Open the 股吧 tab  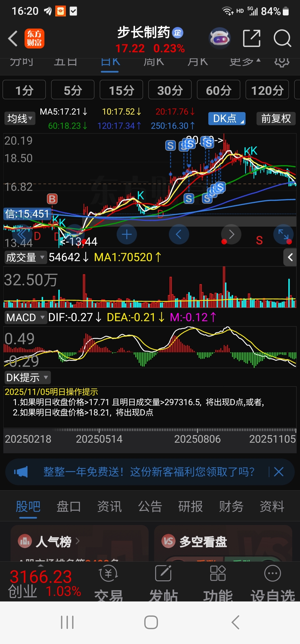click(x=28, y=507)
